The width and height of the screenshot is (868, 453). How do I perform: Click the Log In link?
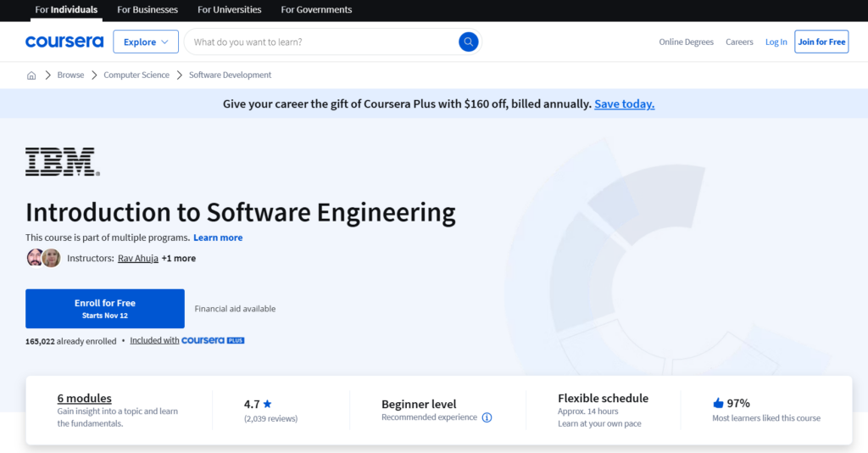click(776, 42)
